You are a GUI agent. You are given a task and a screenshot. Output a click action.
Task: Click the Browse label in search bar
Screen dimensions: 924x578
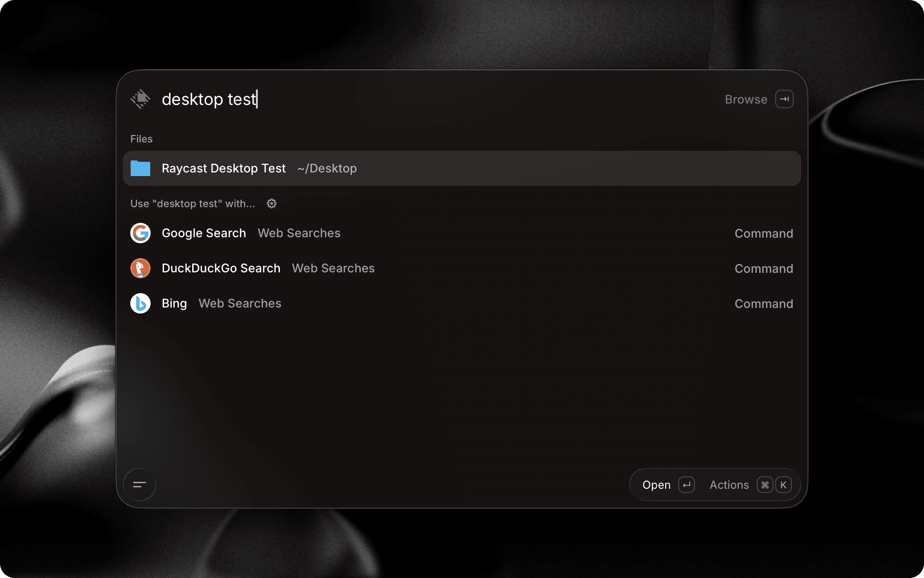pos(746,99)
